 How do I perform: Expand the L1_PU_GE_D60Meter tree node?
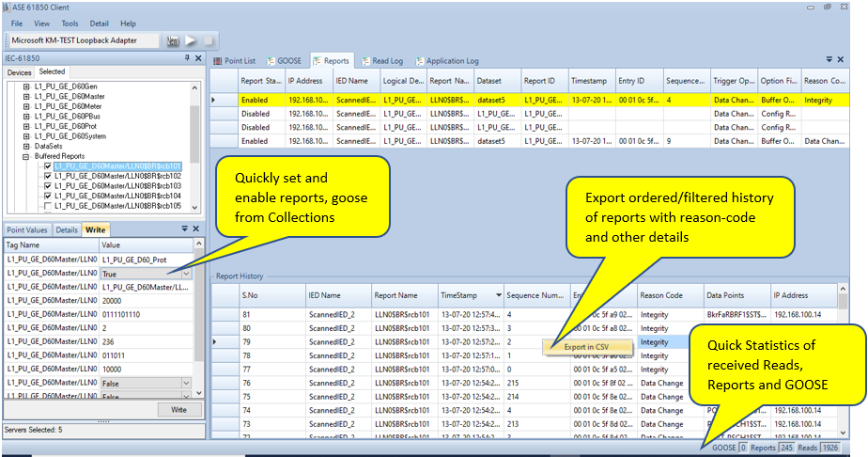pyautogui.click(x=26, y=106)
